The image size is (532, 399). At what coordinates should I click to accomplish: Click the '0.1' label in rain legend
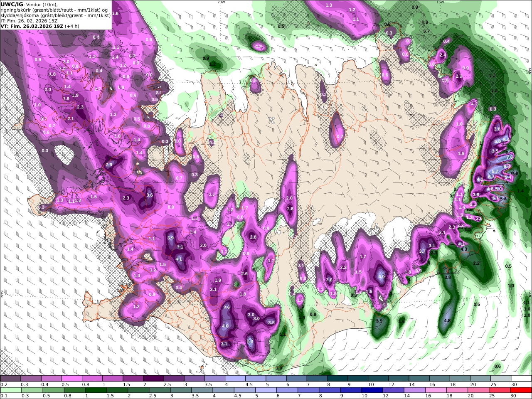(x=4, y=396)
